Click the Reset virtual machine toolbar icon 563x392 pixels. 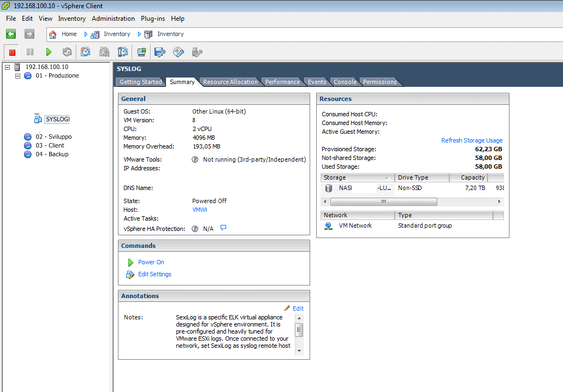coord(67,52)
